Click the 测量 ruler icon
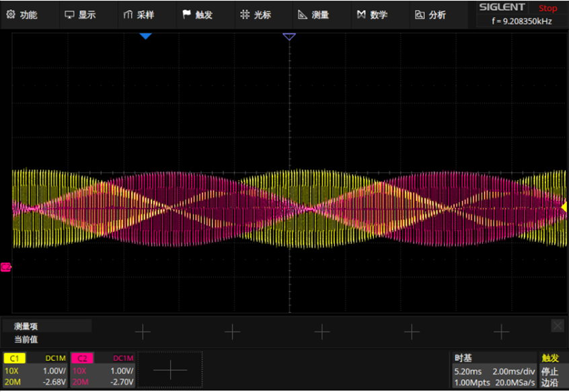Viewport: 569px width, 392px height. (303, 15)
